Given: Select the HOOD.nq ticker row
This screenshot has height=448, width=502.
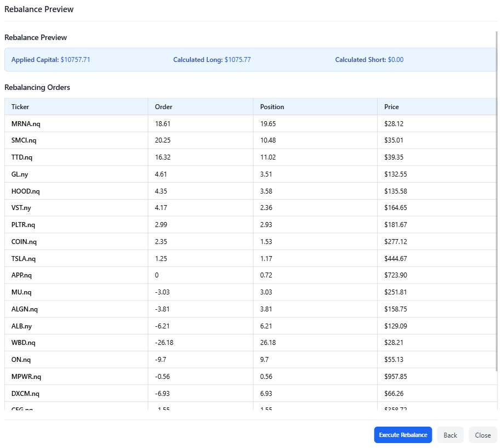Looking at the screenshot, I should click(x=25, y=191).
